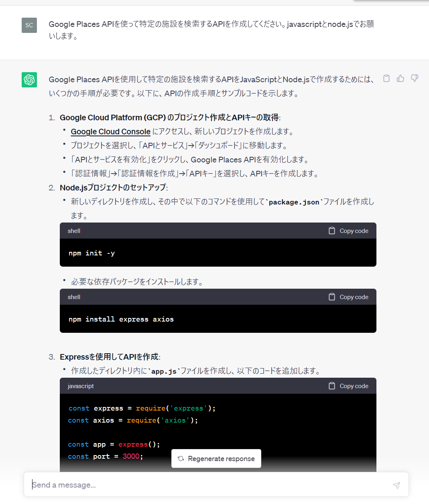Click the line "const express = require('express');"
The width and height of the screenshot is (429, 504).
pos(142,408)
